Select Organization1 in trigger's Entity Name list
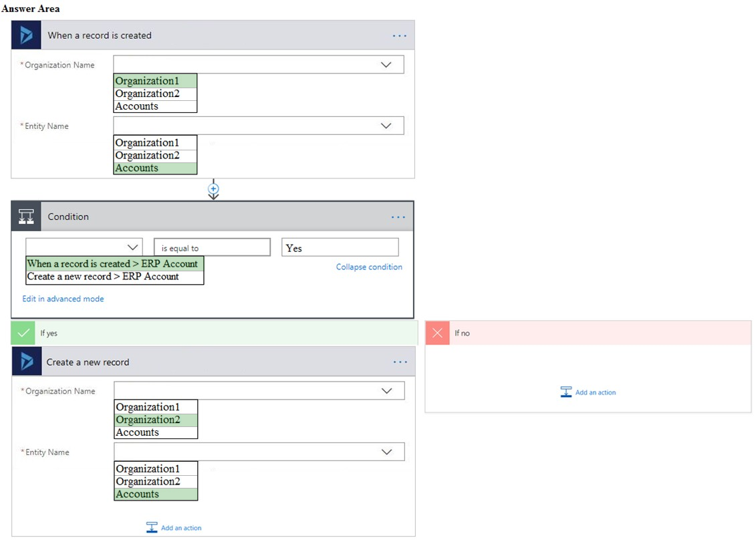Viewport: 756px width, 546px height. point(155,142)
